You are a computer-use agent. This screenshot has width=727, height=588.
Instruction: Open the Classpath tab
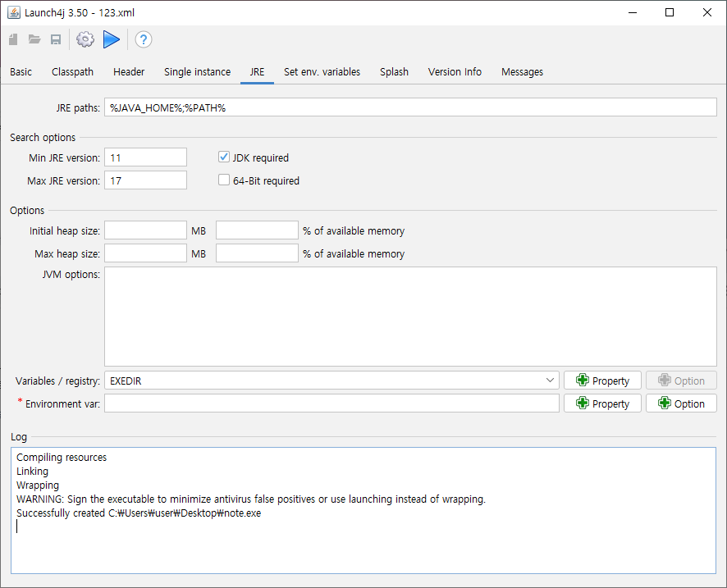(72, 72)
